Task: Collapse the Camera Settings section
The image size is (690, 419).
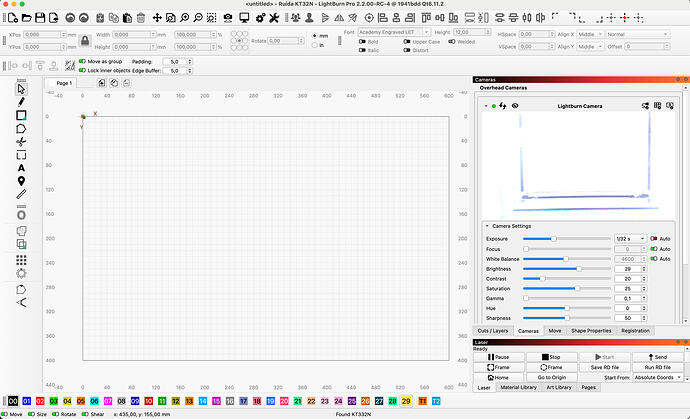Action: pyautogui.click(x=487, y=226)
